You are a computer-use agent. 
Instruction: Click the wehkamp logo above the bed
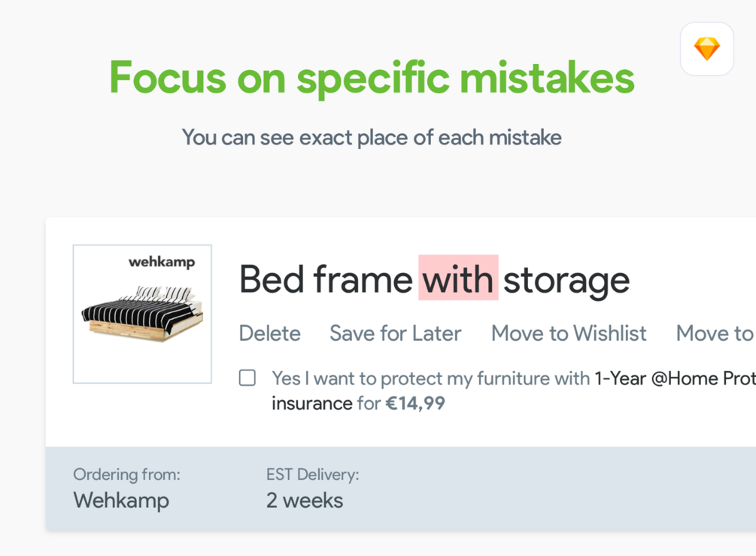[162, 262]
